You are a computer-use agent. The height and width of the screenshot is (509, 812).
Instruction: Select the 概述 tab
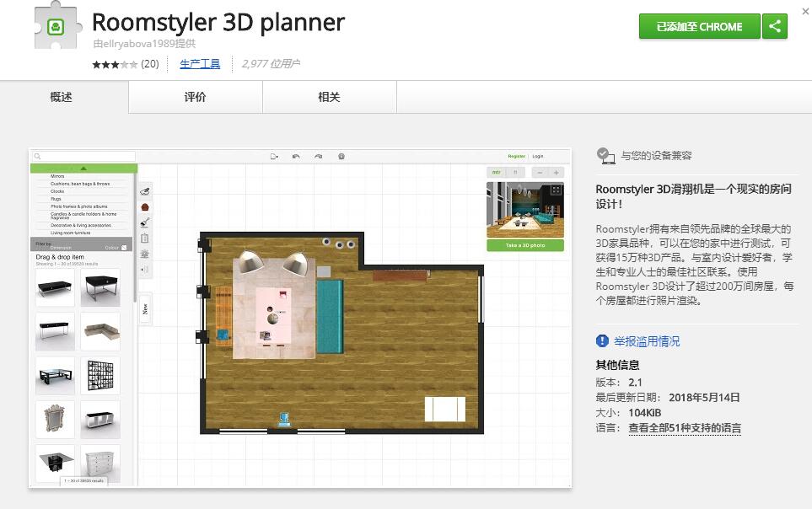coord(61,97)
